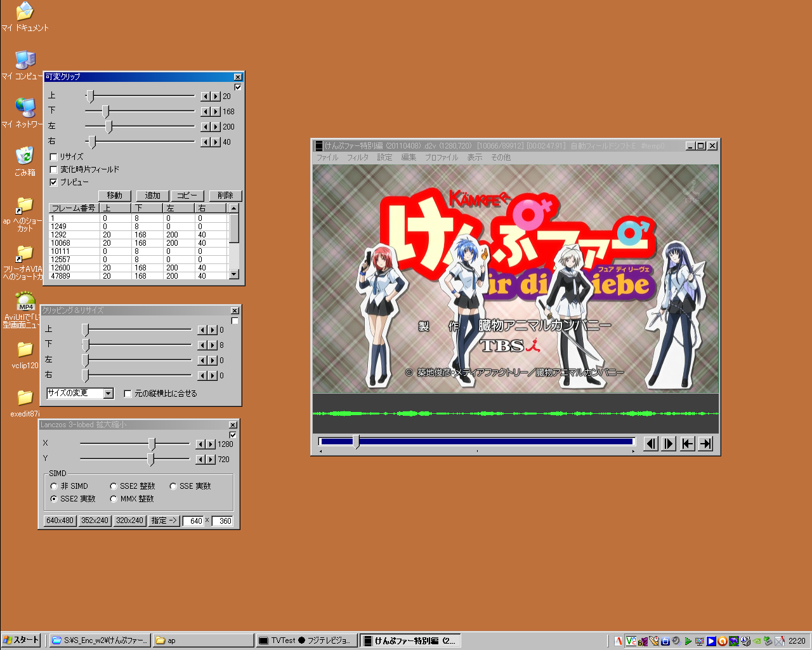Uncheck プレビュー checkbox in 可変クリップ
Image resolution: width=812 pixels, height=650 pixels.
tap(53, 182)
